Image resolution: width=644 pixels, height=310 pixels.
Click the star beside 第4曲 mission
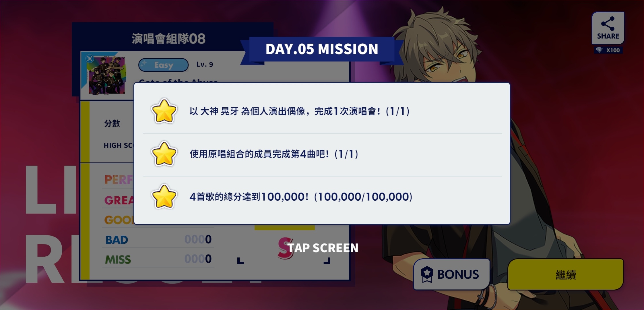click(164, 154)
